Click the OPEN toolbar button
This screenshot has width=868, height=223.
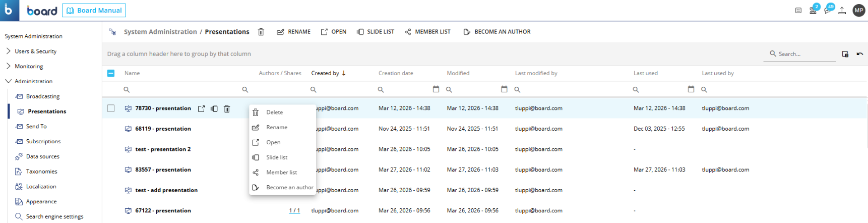334,32
